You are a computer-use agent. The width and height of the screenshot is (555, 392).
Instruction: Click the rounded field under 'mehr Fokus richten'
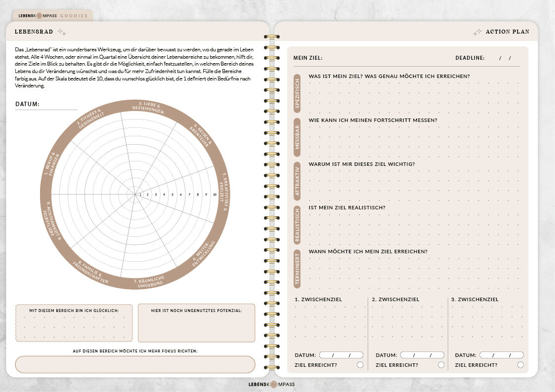(x=135, y=364)
